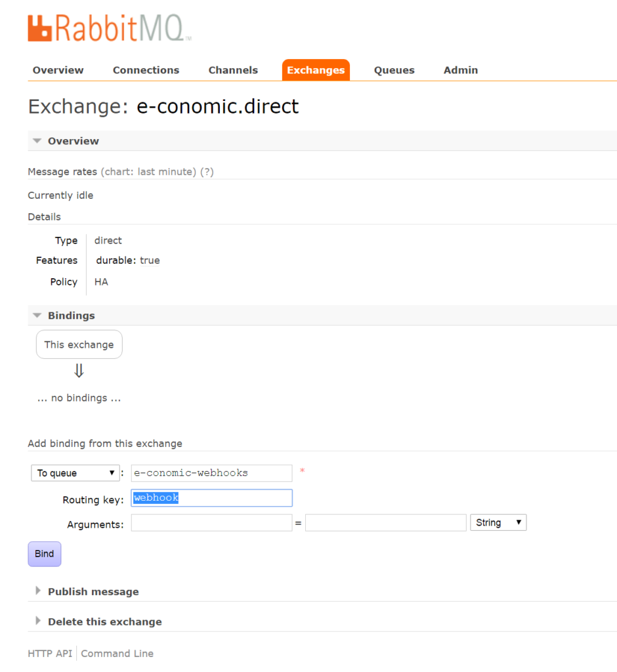Click the message rates help (?) link
Viewport: 617px width, 672px height.
(x=207, y=172)
